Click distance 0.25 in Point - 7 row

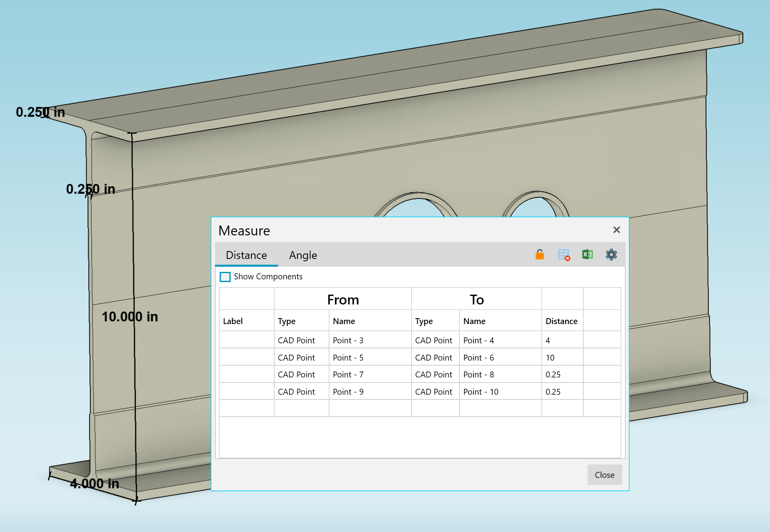click(562, 374)
